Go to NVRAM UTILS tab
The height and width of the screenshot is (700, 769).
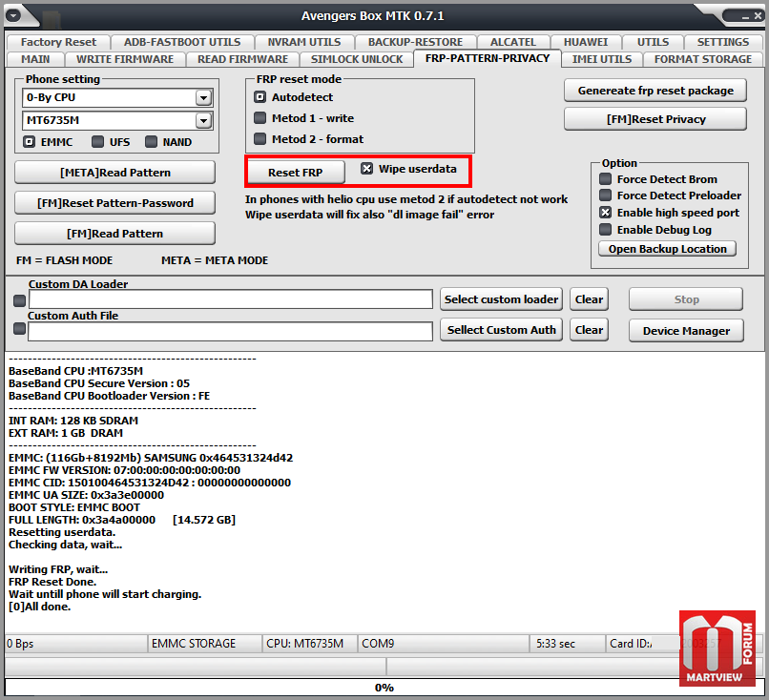pos(304,42)
